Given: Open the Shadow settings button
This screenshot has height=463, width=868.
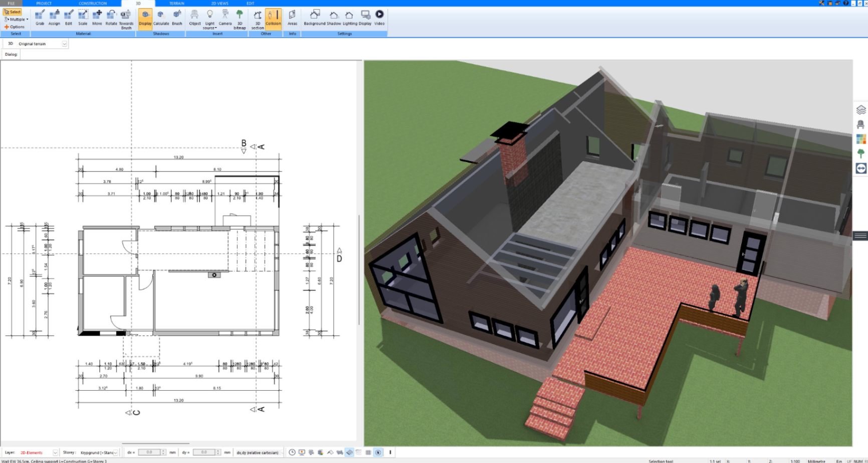Looking at the screenshot, I should pyautogui.click(x=334, y=17).
